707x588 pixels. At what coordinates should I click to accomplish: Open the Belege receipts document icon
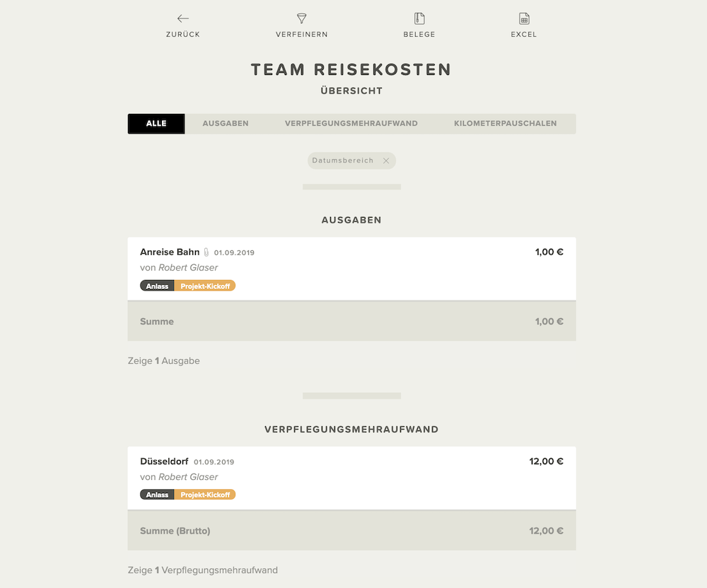point(419,18)
